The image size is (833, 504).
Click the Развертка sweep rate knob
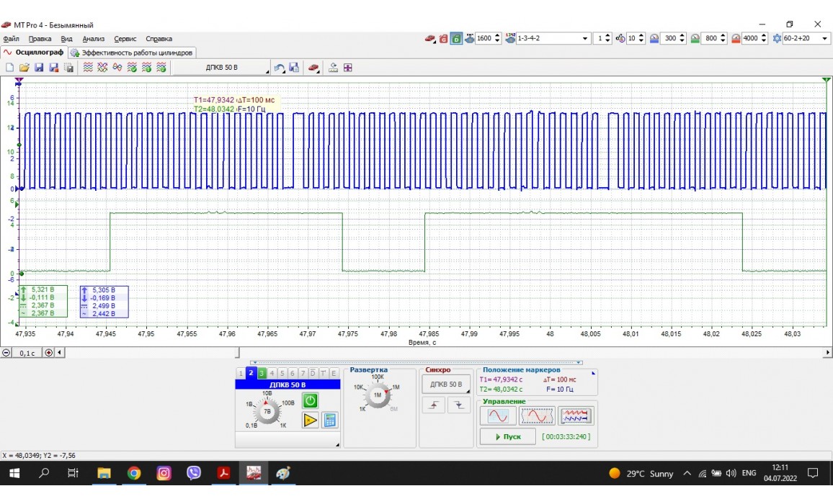pos(377,395)
